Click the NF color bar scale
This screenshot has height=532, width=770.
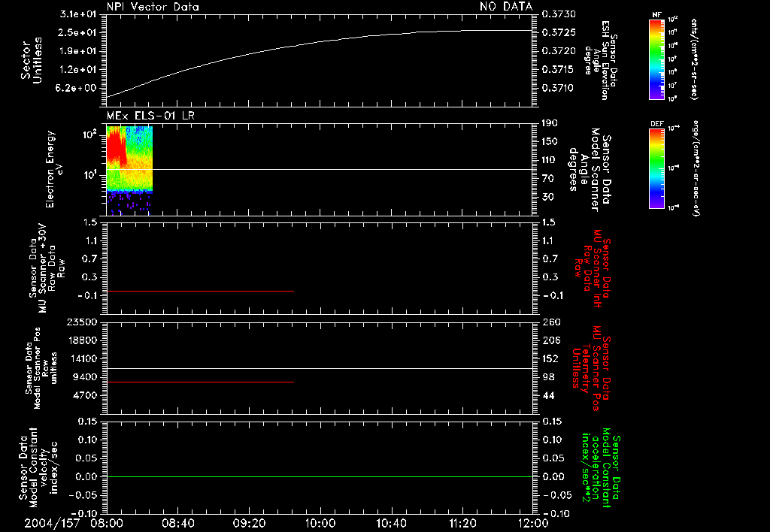656,59
